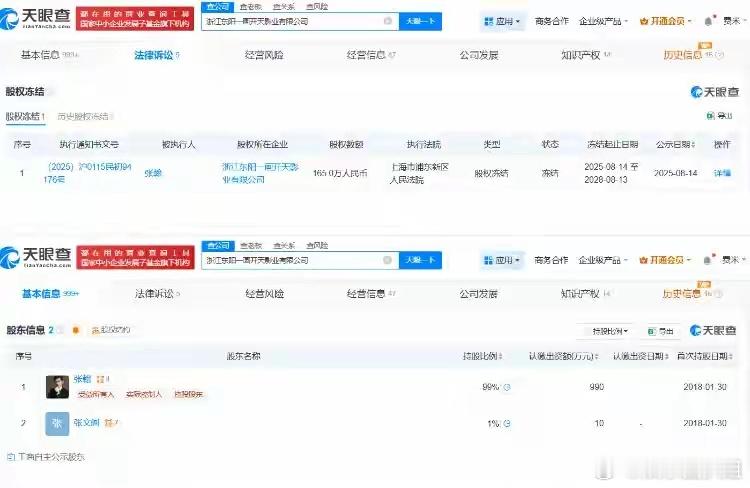Screen dimensions: 750x488
Task: Open 被执行人 张赫 link in freeze table
Action: pyautogui.click(x=153, y=174)
